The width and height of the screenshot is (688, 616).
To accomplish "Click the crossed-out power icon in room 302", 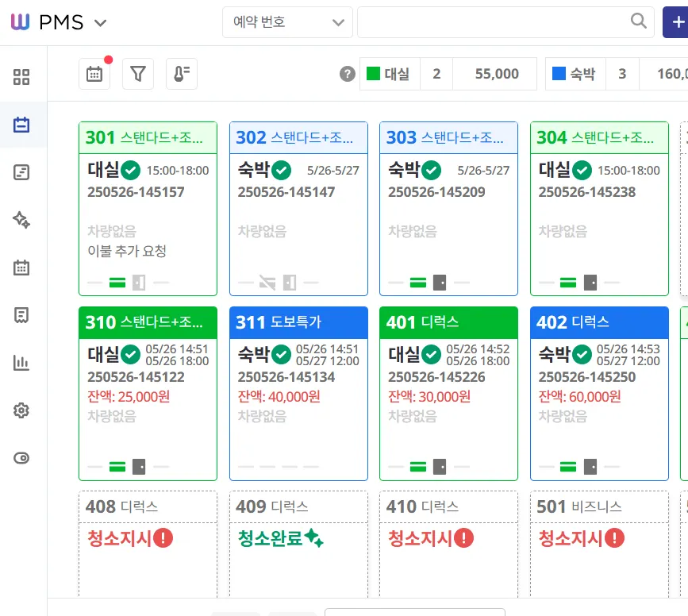I will (x=267, y=283).
